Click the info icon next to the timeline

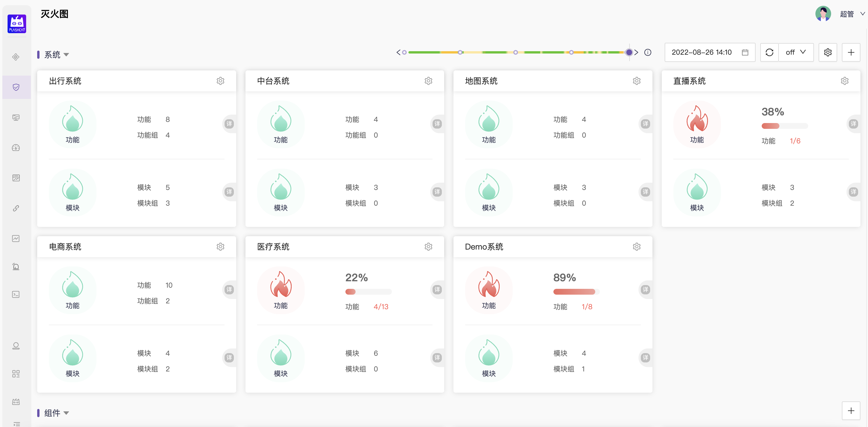click(648, 52)
